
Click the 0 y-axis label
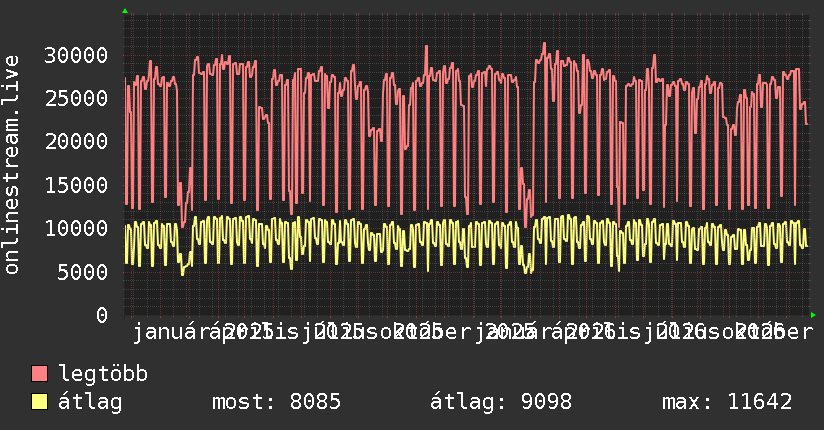(x=102, y=315)
